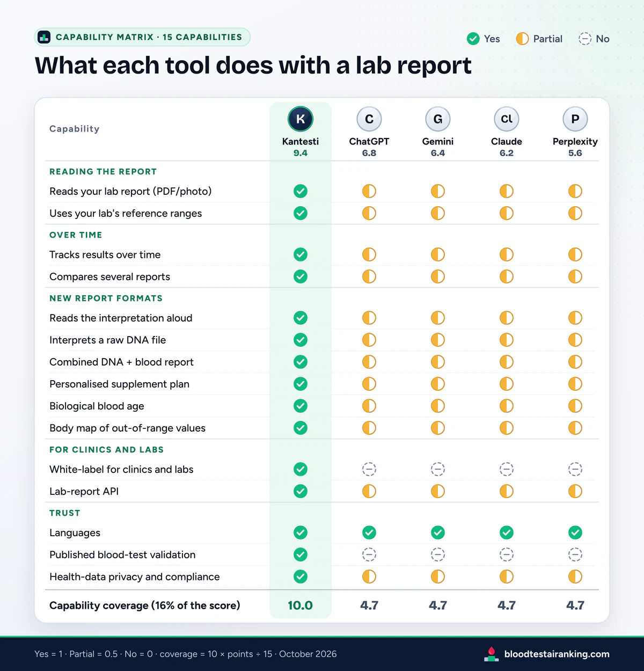The height and width of the screenshot is (671, 644).
Task: Click the Claude 6.2 score
Action: [x=507, y=153]
